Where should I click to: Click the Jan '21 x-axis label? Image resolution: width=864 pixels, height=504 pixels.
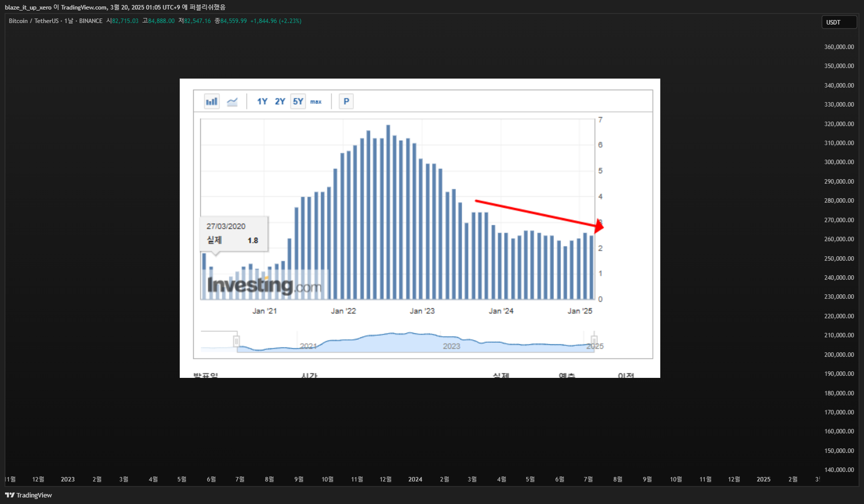(x=264, y=311)
